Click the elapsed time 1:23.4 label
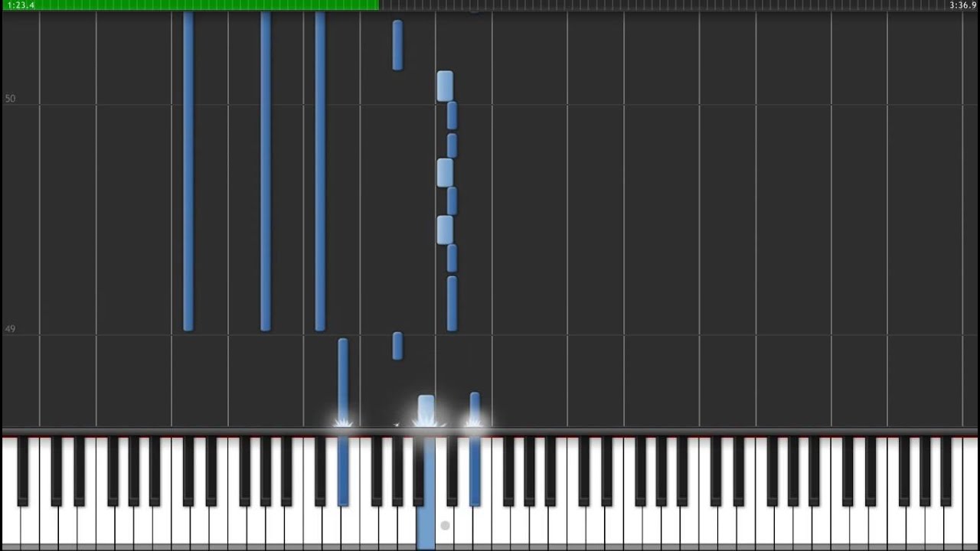 tap(21, 5)
